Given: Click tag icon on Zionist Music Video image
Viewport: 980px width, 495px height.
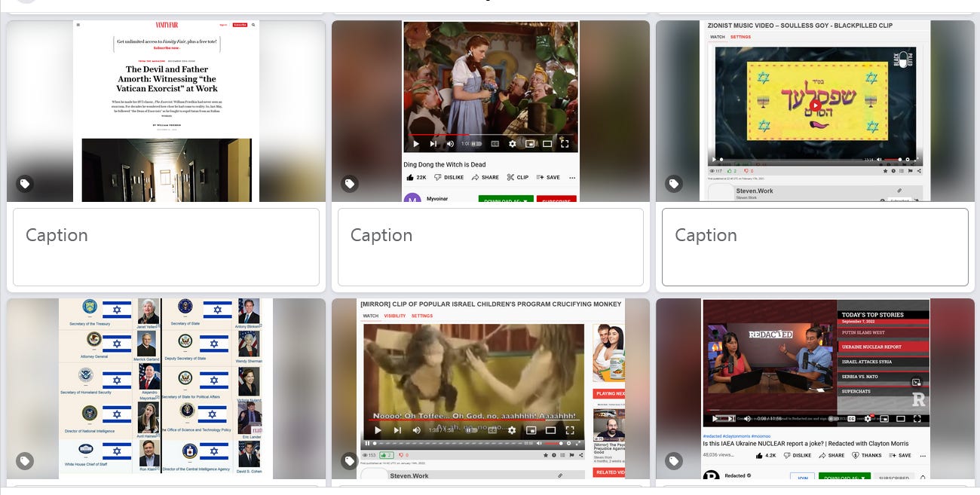Looking at the screenshot, I should (x=674, y=184).
